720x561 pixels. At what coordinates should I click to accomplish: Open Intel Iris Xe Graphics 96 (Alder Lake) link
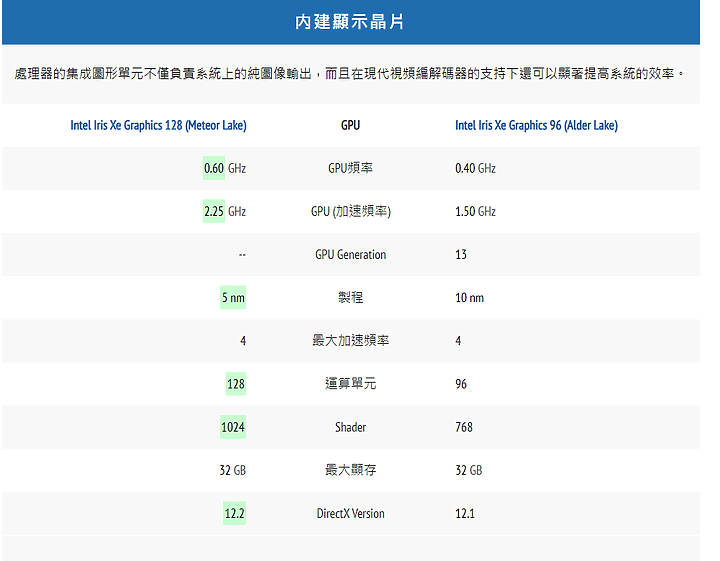tap(536, 125)
